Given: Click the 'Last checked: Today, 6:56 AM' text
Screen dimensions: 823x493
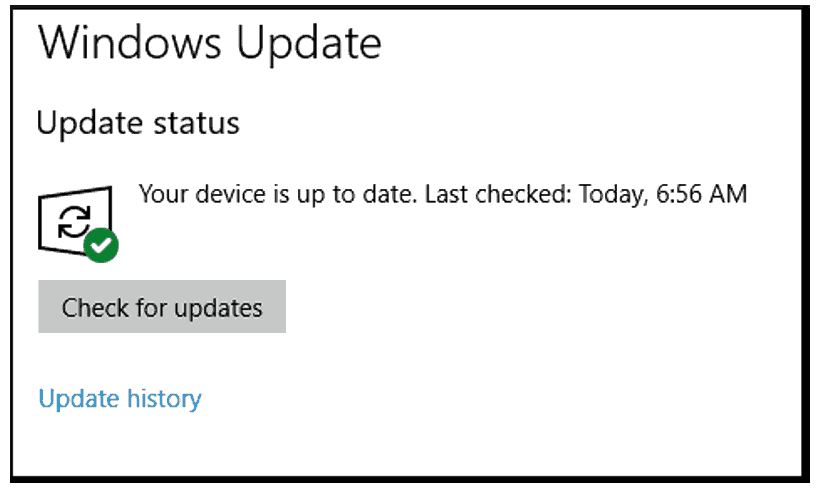Looking at the screenshot, I should click(586, 193).
